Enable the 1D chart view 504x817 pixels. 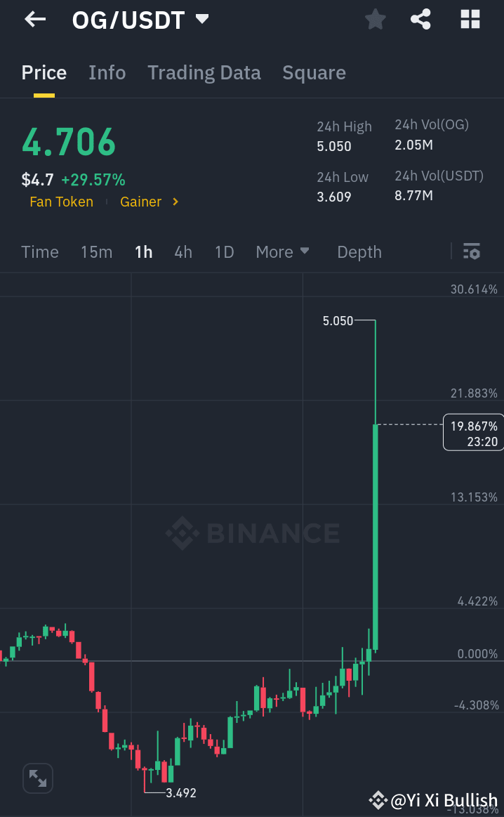coord(224,251)
